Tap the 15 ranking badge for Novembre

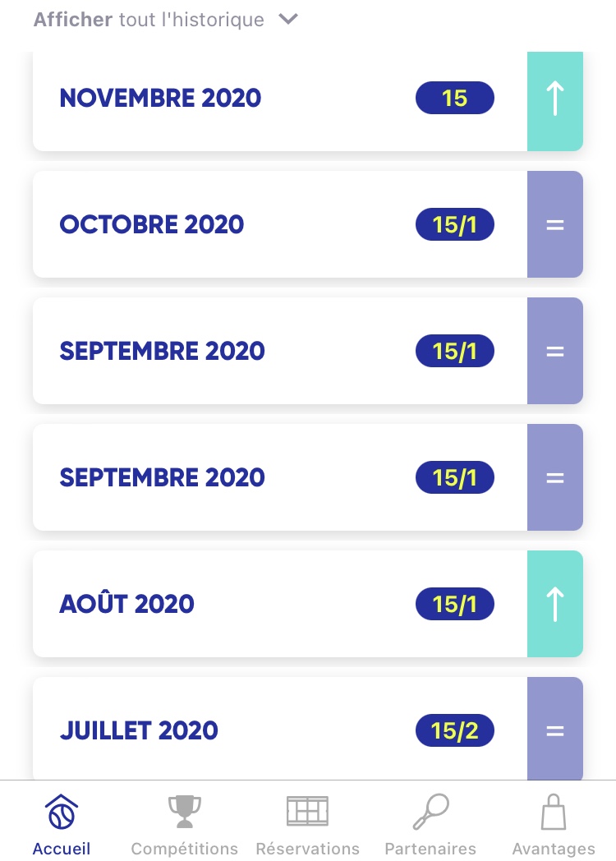pyautogui.click(x=454, y=99)
